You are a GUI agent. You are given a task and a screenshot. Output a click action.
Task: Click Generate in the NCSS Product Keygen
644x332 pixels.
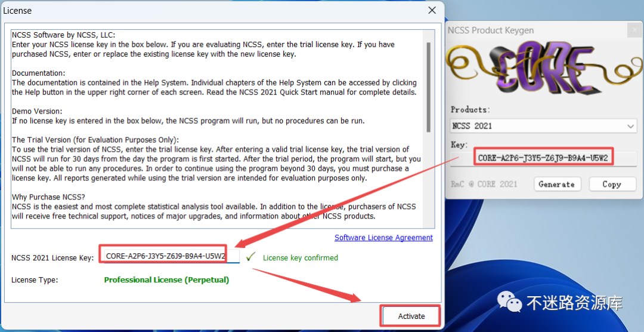[x=557, y=184]
